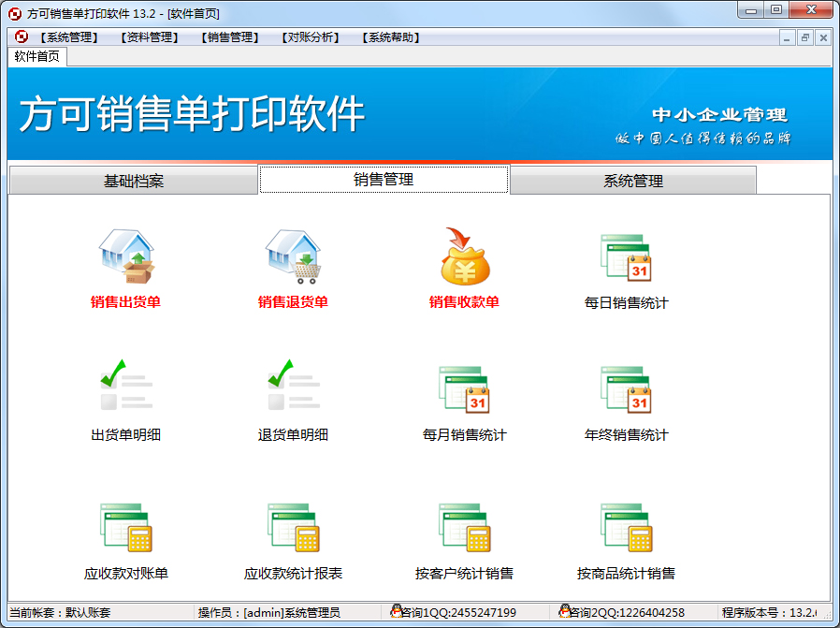Click the 按客户统计销售 calculator icon
This screenshot has height=628, width=840.
click(464, 528)
